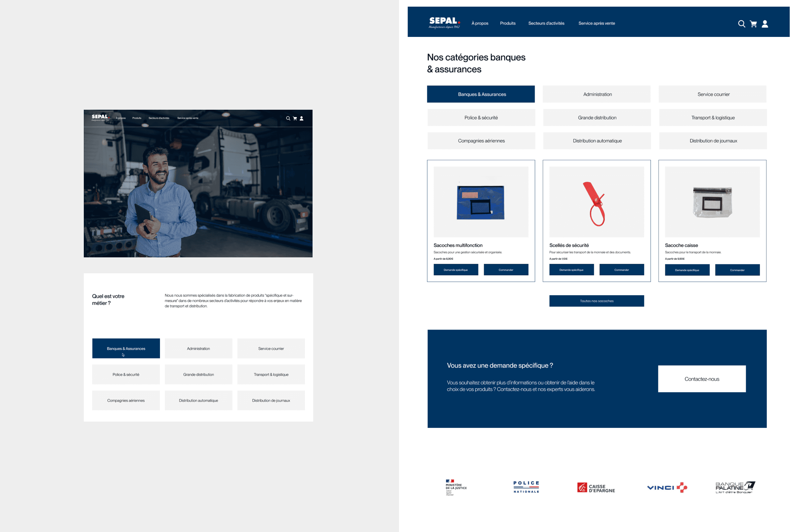Click the small search icon on hero mockup
The image size is (798, 532).
(288, 118)
